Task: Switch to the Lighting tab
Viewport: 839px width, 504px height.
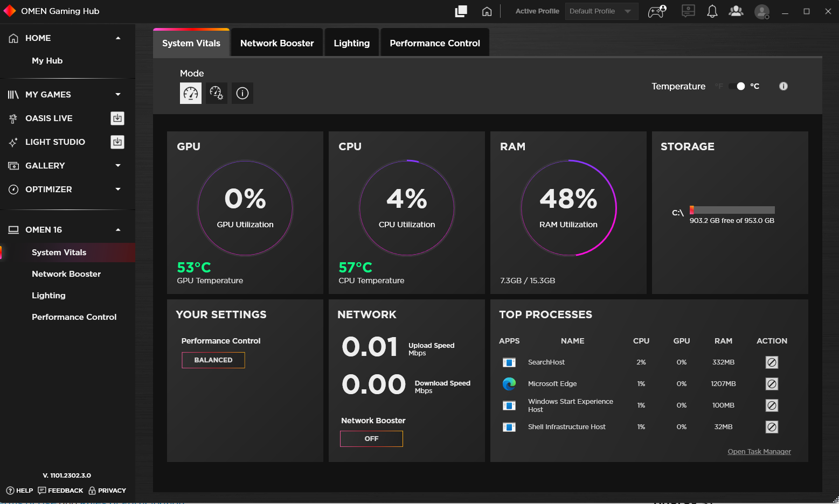Action: pos(351,42)
